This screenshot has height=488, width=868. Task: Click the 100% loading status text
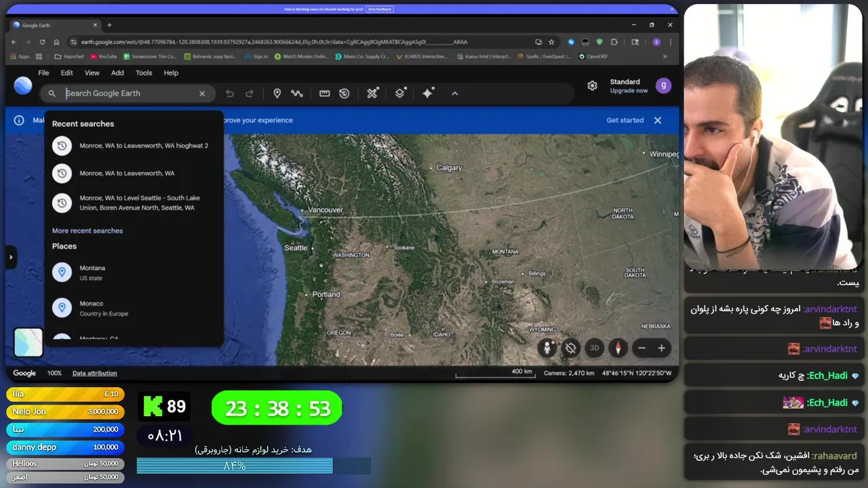(54, 373)
